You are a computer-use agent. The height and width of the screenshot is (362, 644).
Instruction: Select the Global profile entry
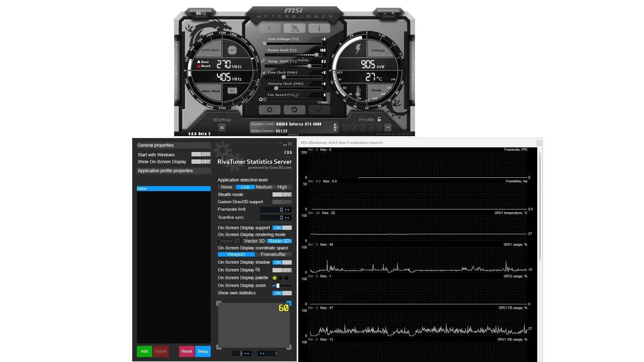tap(174, 189)
